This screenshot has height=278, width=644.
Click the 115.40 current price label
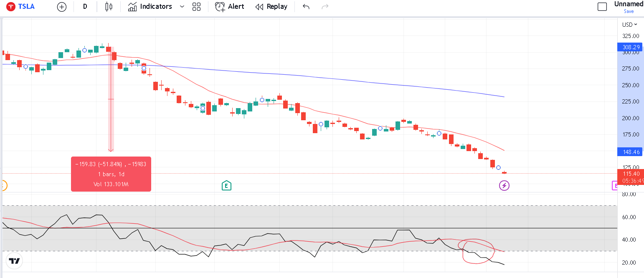coord(631,173)
